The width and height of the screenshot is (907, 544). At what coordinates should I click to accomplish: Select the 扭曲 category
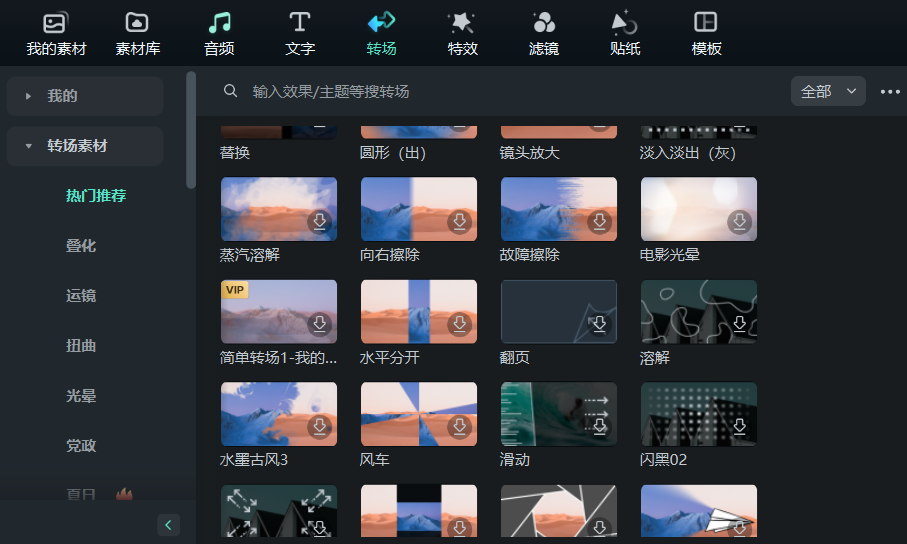coord(81,346)
